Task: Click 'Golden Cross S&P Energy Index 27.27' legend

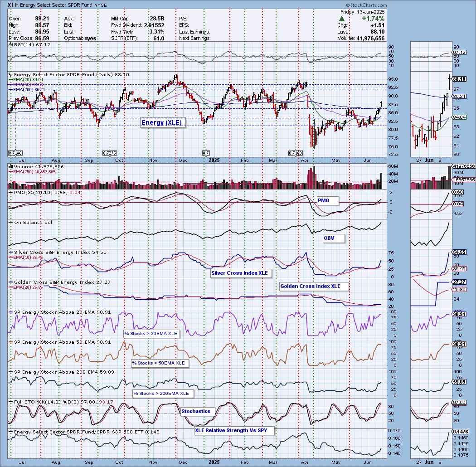Action: point(60,282)
